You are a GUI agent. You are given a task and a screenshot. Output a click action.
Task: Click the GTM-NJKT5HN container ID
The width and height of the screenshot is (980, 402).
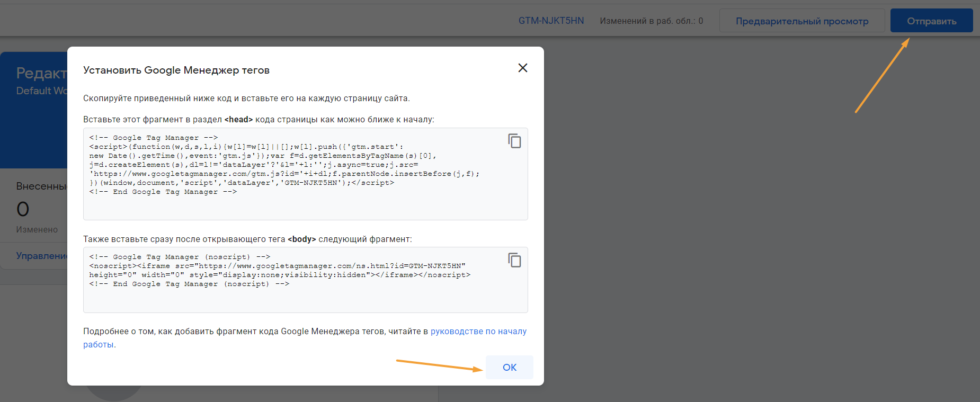tap(551, 21)
